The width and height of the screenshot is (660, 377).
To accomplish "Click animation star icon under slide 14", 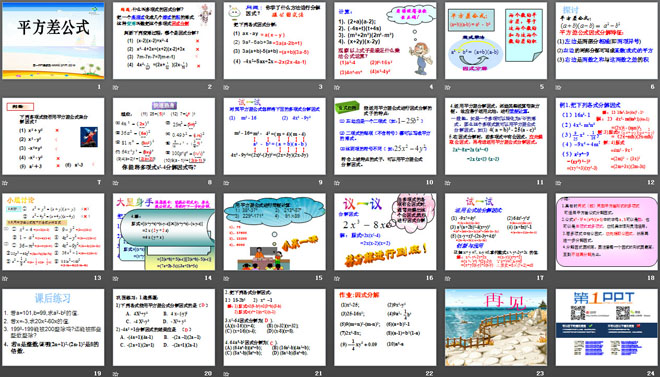I will 116,278.
